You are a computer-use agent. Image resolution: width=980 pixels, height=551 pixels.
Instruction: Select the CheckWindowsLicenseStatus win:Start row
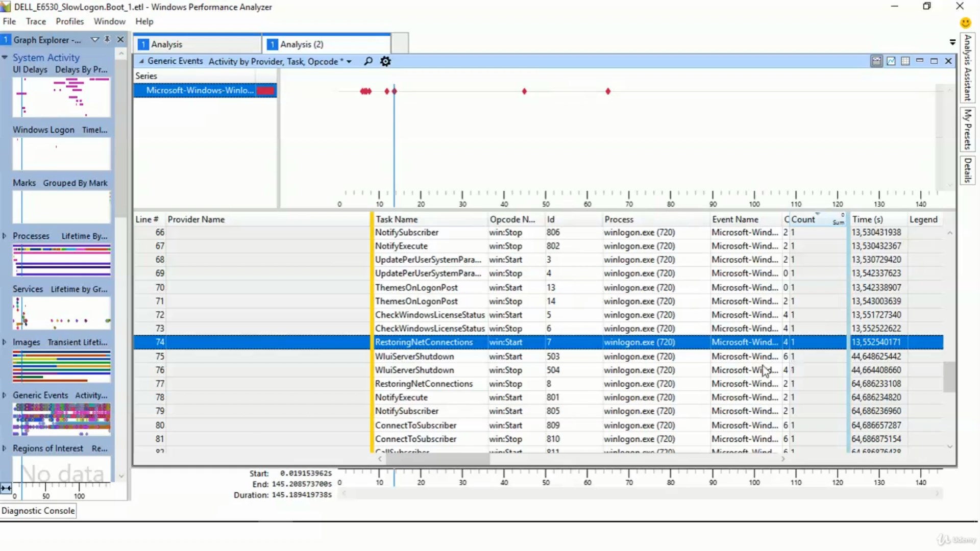(538, 315)
